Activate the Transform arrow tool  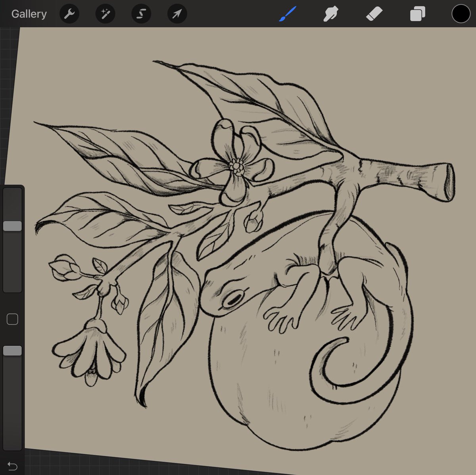pyautogui.click(x=177, y=14)
